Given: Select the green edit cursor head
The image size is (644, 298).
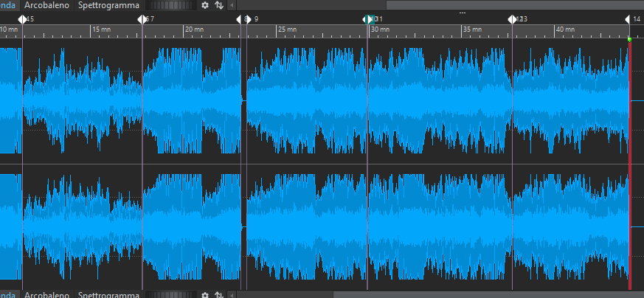Looking at the screenshot, I should pyautogui.click(x=630, y=39).
